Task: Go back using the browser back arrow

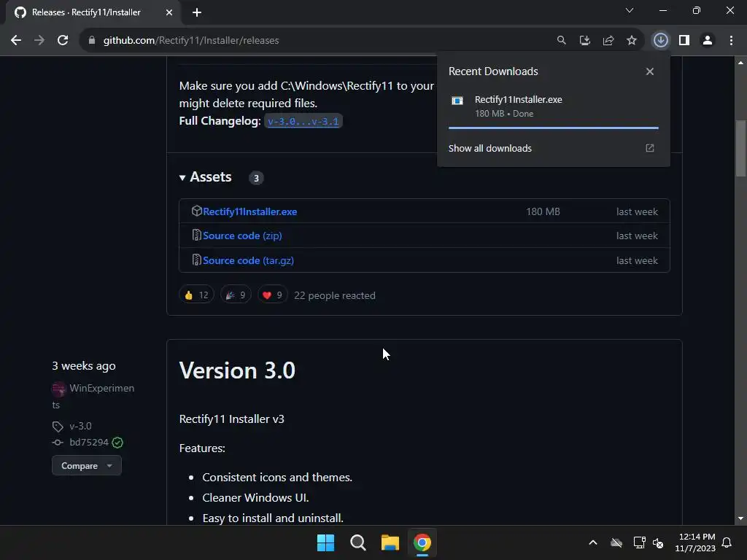Action: [16, 41]
